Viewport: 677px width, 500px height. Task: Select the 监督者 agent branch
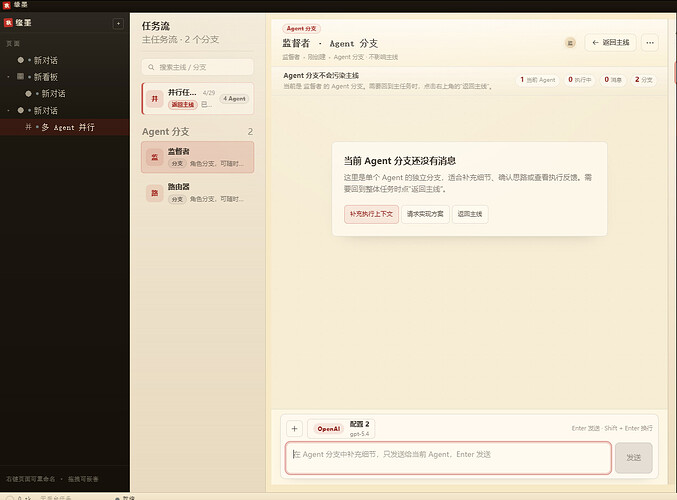pyautogui.click(x=197, y=157)
